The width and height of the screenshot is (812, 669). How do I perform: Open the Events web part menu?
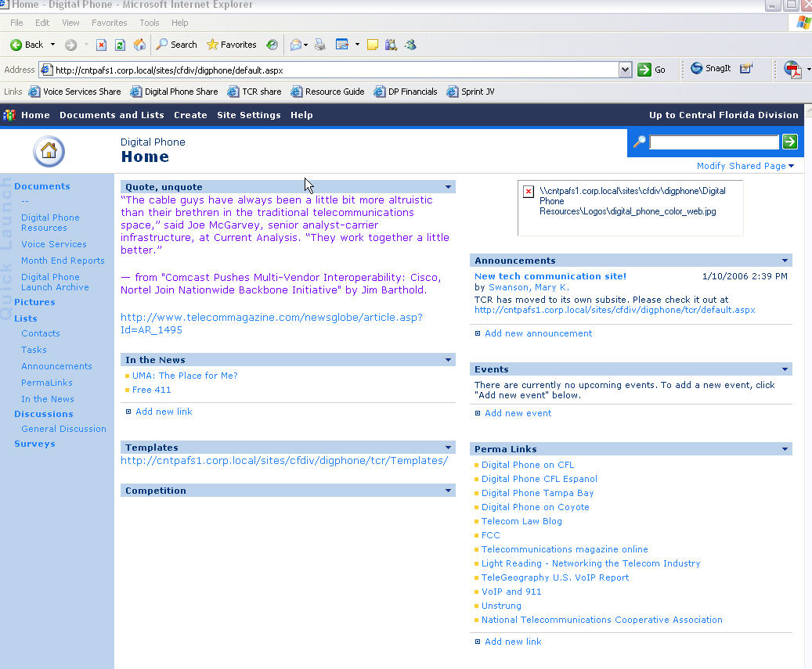tap(785, 369)
